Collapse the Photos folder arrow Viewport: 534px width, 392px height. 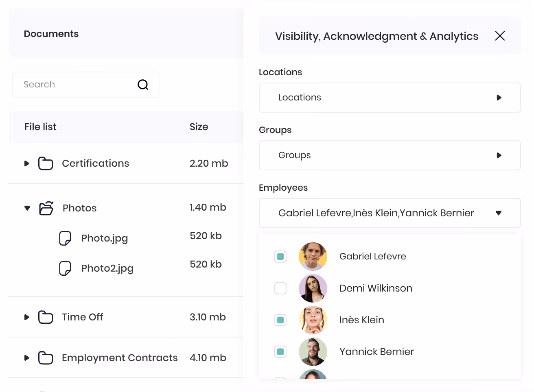click(x=27, y=208)
